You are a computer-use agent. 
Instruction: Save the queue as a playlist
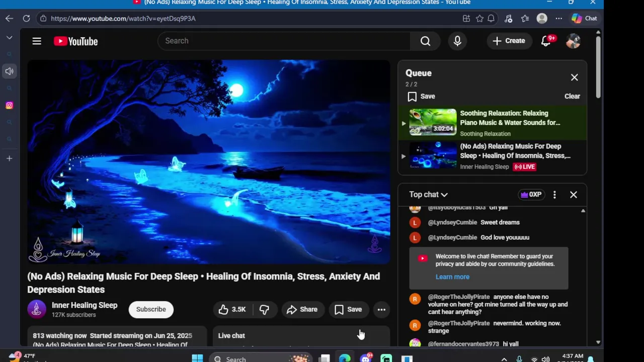click(x=422, y=96)
